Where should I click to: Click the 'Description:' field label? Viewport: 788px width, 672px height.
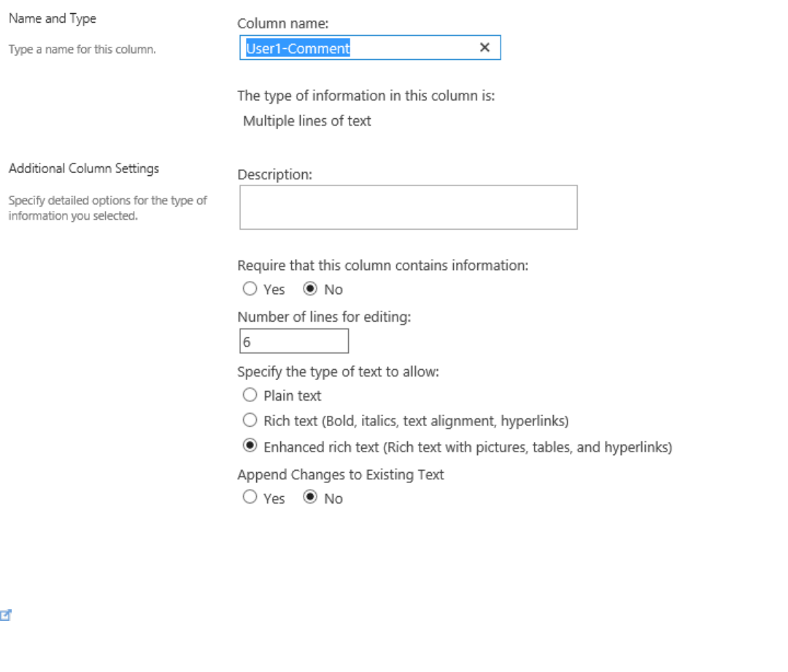pyautogui.click(x=275, y=175)
